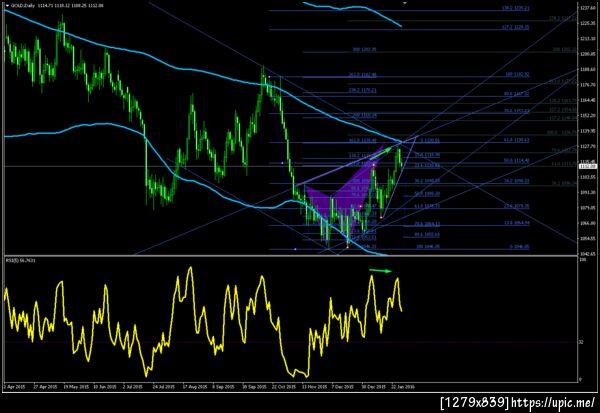Open the upic.me watermark link
This screenshot has height=413, width=600.
click(553, 402)
